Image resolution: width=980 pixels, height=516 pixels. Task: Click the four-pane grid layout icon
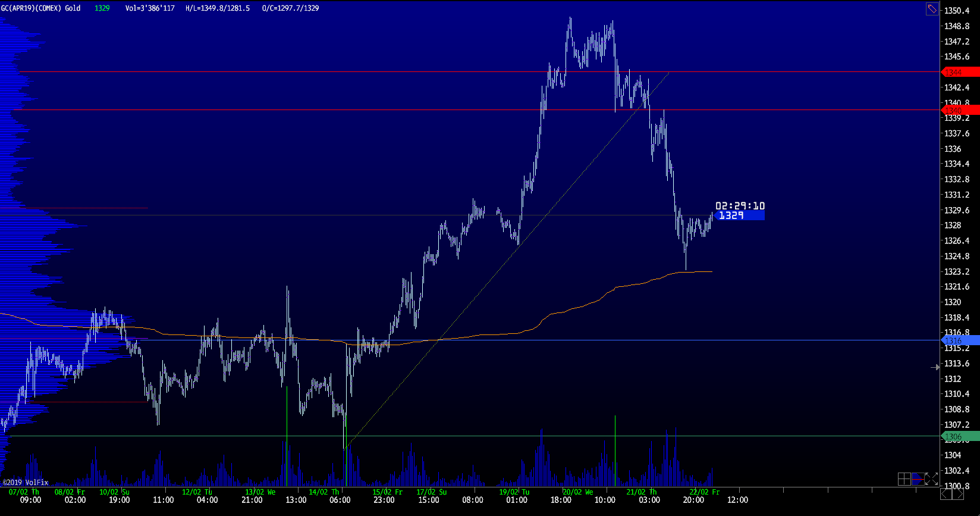point(904,479)
